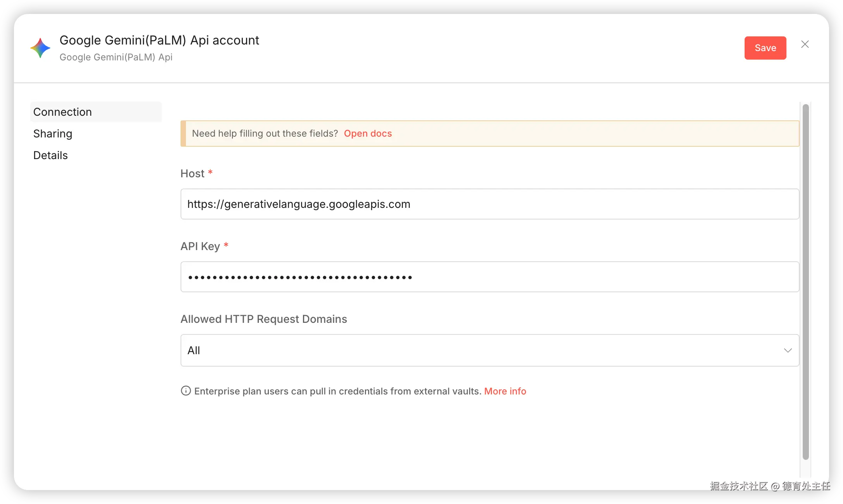Open docs link in help banner
This screenshot has height=504, width=843.
click(368, 134)
